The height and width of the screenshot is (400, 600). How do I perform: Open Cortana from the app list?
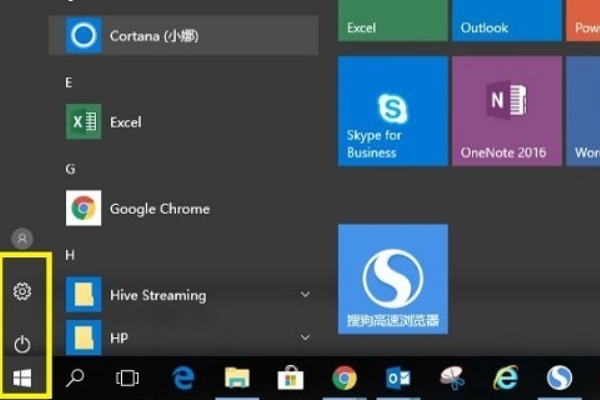(x=183, y=35)
